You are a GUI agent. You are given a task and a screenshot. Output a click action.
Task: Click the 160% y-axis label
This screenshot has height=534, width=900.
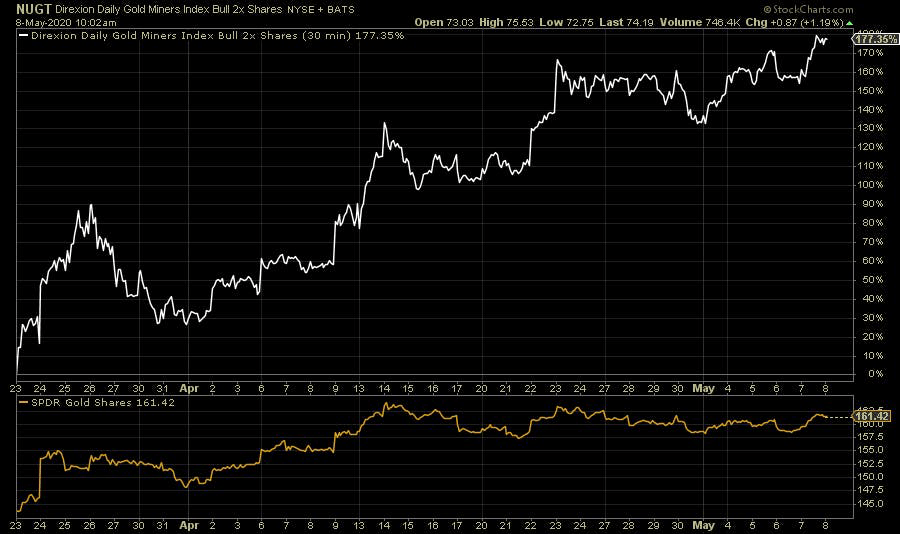[x=871, y=72]
